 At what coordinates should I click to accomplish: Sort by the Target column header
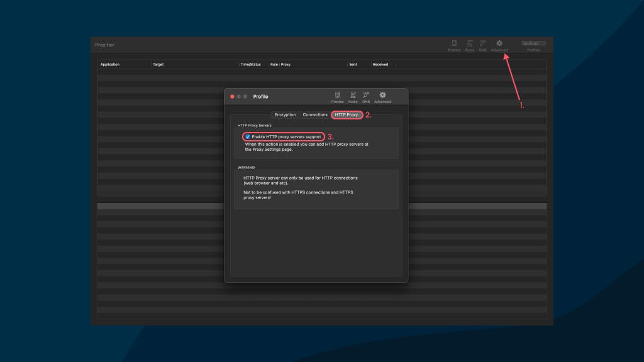(158, 65)
